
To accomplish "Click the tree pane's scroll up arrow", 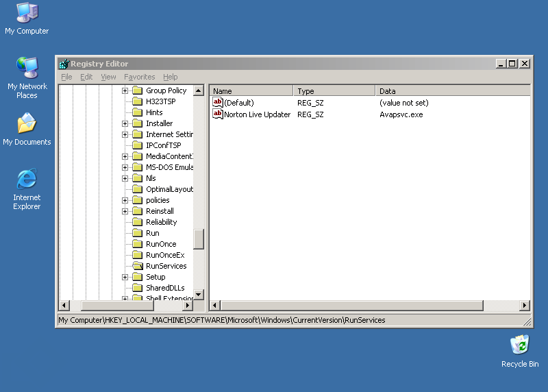I will tap(199, 90).
